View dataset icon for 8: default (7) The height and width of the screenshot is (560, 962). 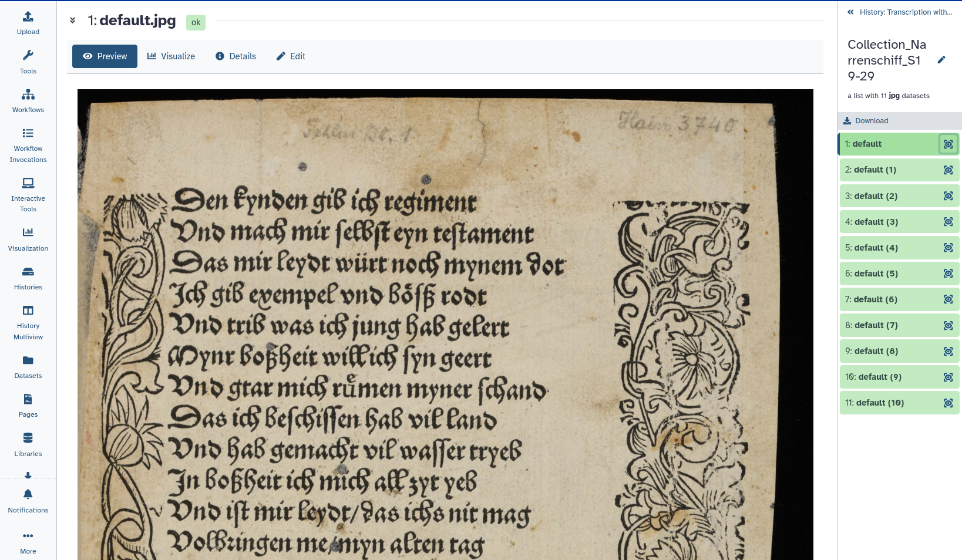(x=948, y=325)
